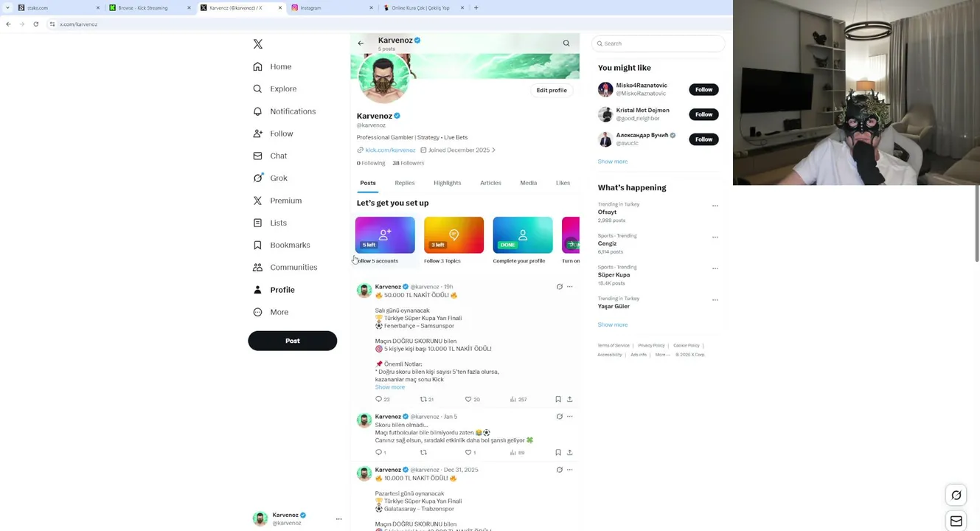The height and width of the screenshot is (531, 980).
Task: Click Show more under You might like
Action: (x=612, y=162)
